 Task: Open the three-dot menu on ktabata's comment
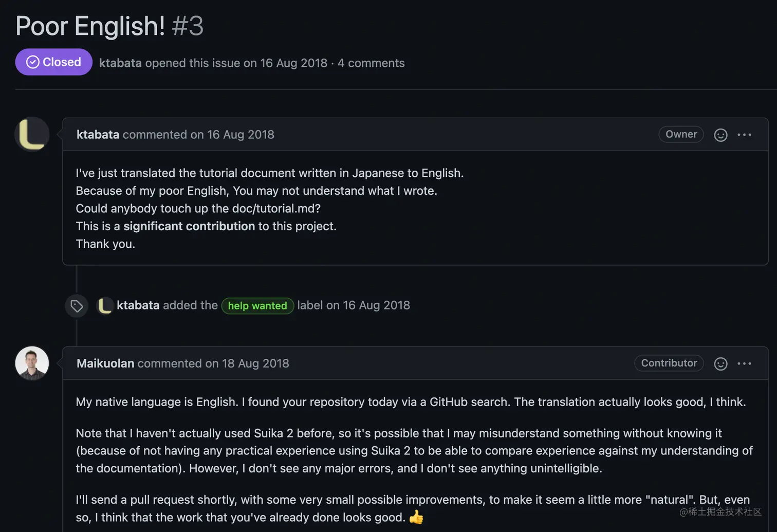click(744, 135)
